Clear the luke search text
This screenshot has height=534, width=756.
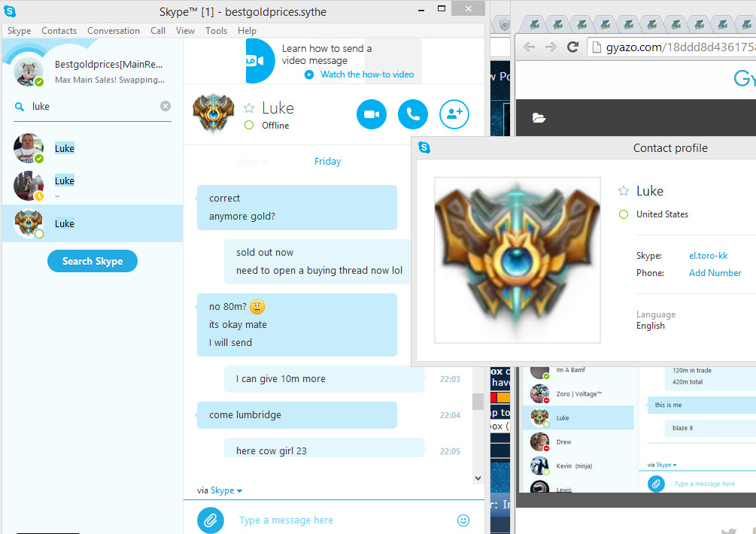coord(165,106)
